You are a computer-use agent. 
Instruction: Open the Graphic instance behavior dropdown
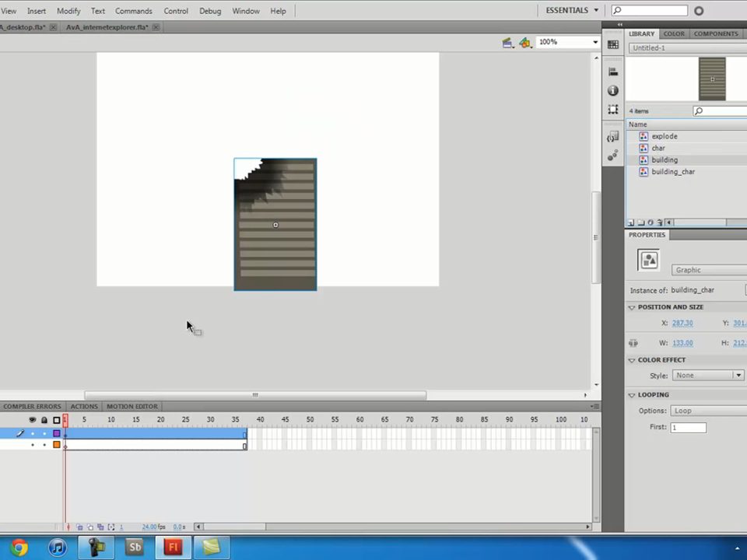tap(709, 270)
